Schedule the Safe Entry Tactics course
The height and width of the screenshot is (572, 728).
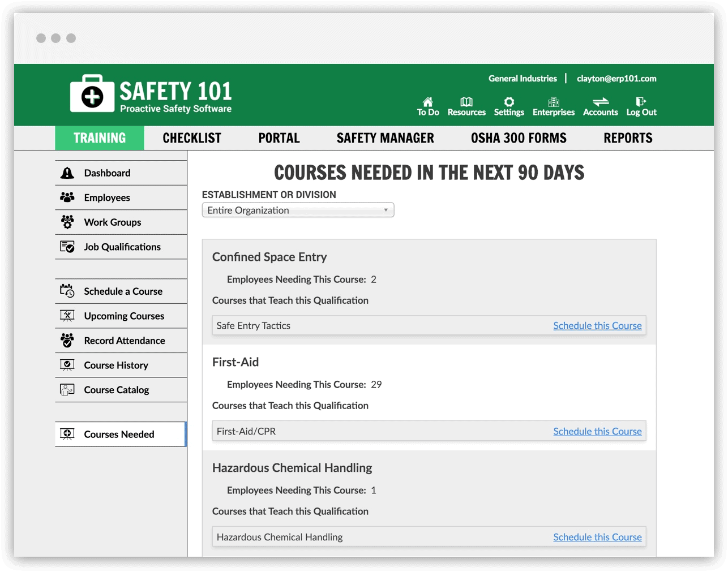point(597,326)
